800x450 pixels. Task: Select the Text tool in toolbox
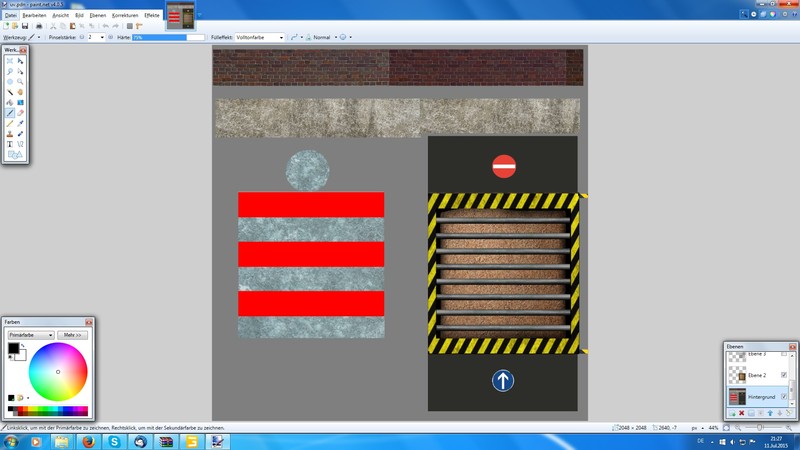coord(10,144)
